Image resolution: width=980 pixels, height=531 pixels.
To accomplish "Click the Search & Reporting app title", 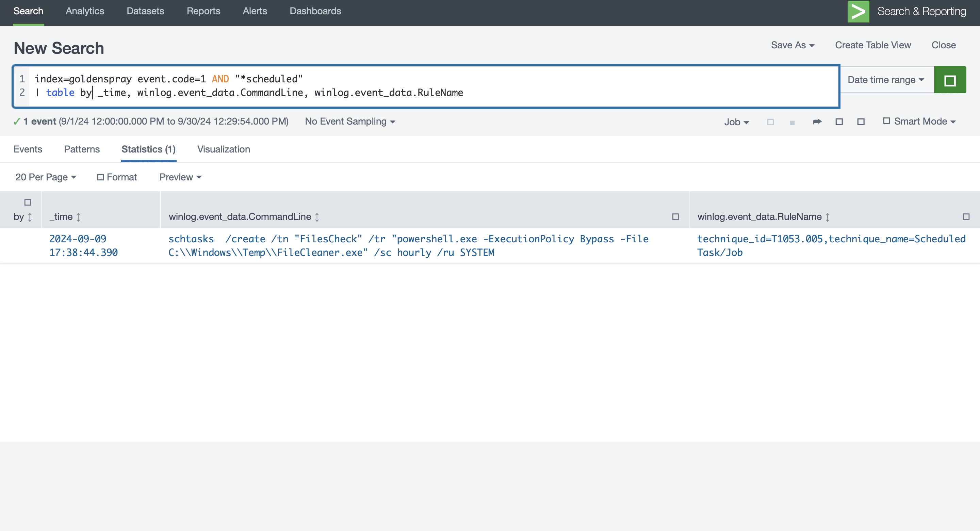I will (922, 12).
